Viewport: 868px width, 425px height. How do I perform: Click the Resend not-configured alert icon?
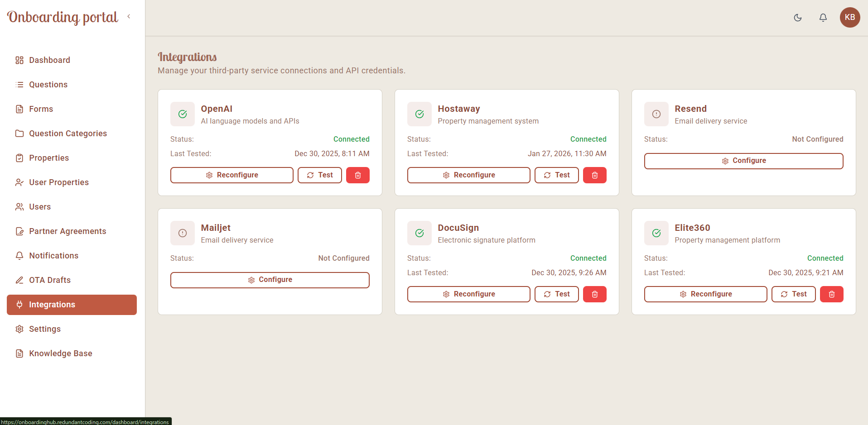point(656,114)
